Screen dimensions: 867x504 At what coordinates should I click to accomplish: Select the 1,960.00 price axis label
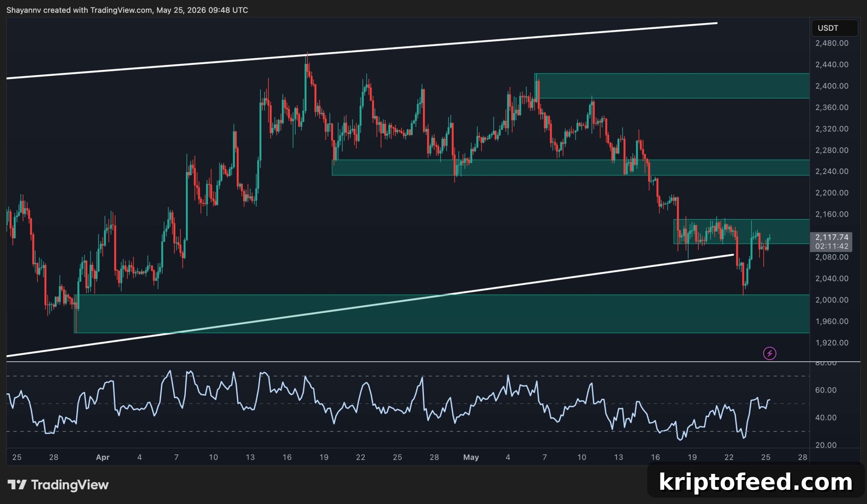pyautogui.click(x=832, y=321)
